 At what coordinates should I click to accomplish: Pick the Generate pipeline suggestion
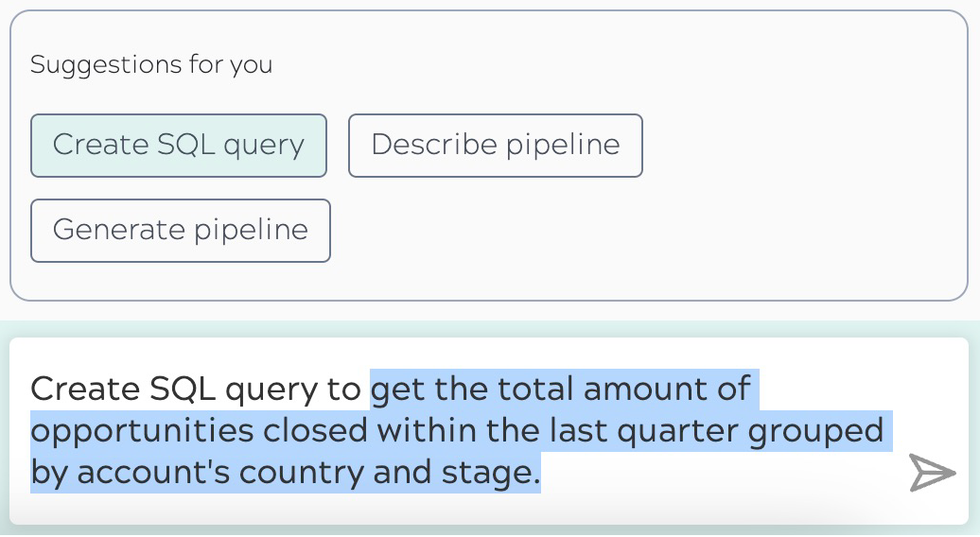coord(181,231)
